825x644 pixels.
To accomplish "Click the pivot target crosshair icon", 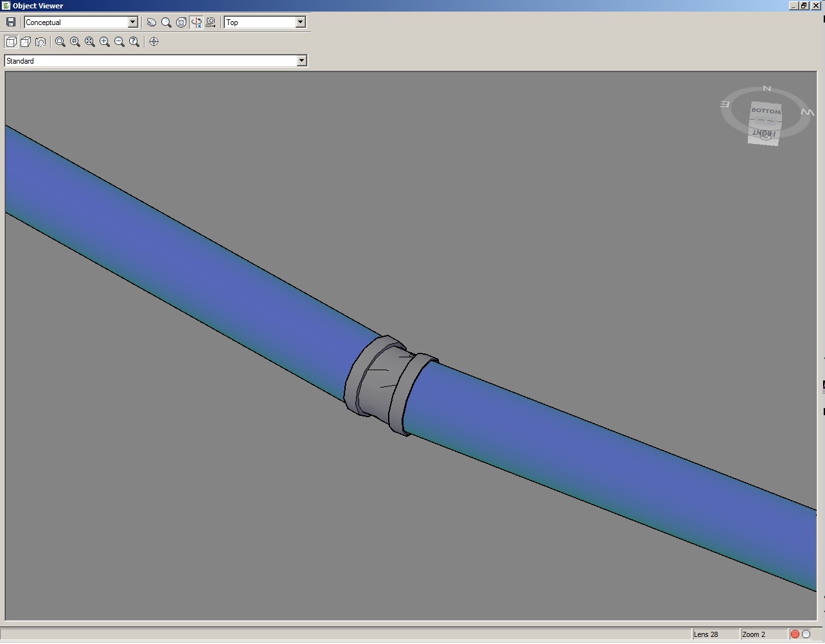I will point(153,42).
